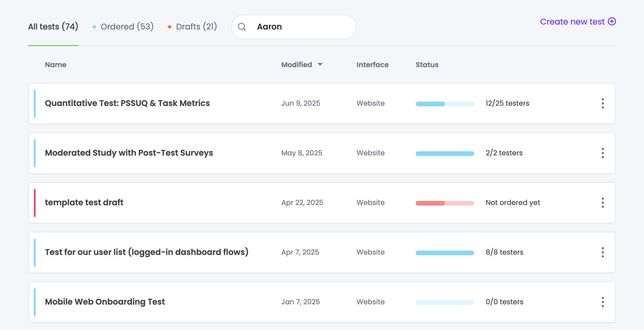The image size is (644, 330).
Task: Click Website in the Quantitative Test row
Action: coord(370,103)
